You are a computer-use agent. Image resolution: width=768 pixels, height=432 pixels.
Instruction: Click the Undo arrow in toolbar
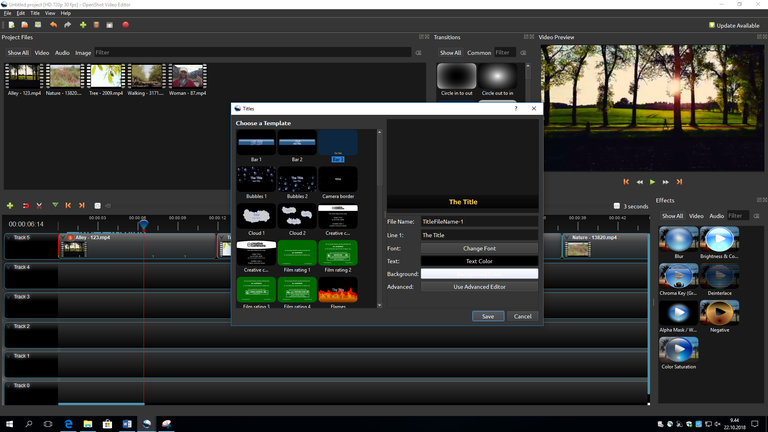(52, 24)
